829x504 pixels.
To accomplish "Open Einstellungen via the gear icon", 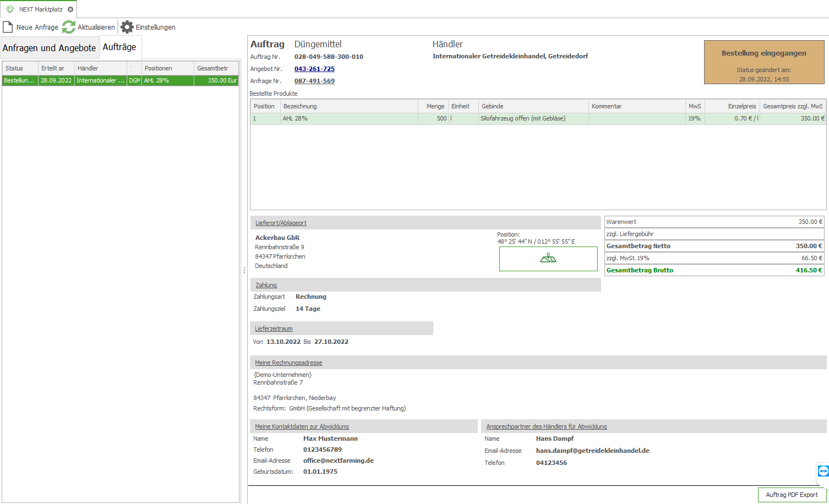I will (127, 27).
